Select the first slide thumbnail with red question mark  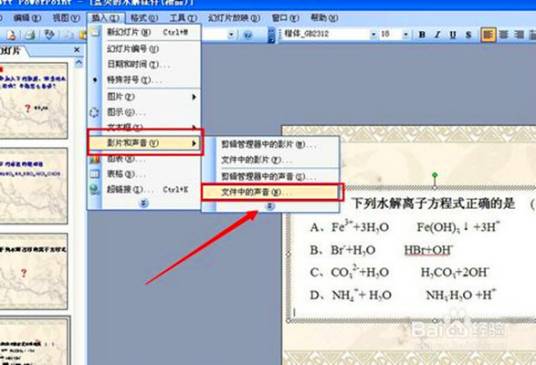coord(33,101)
